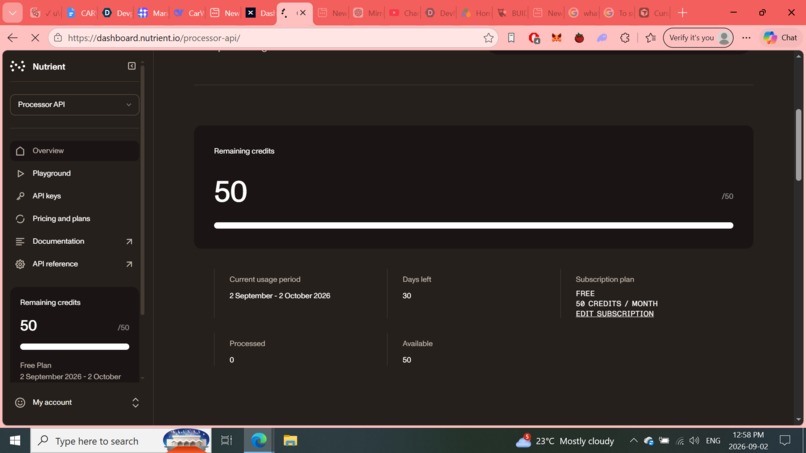
Task: Click the ENG language indicator
Action: pyautogui.click(x=713, y=441)
